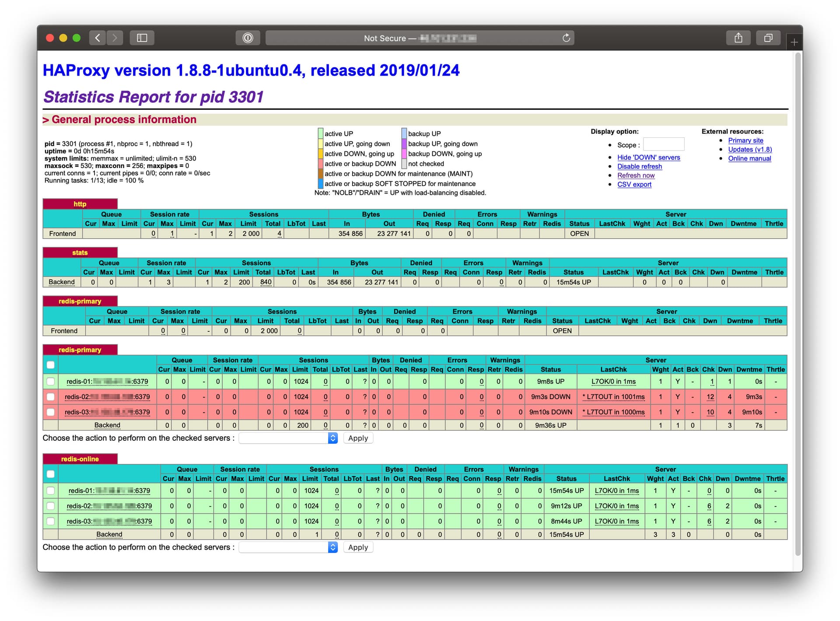Check redis-03 in the redis-primary backend
Viewport: 840px width, 621px height.
pos(51,412)
